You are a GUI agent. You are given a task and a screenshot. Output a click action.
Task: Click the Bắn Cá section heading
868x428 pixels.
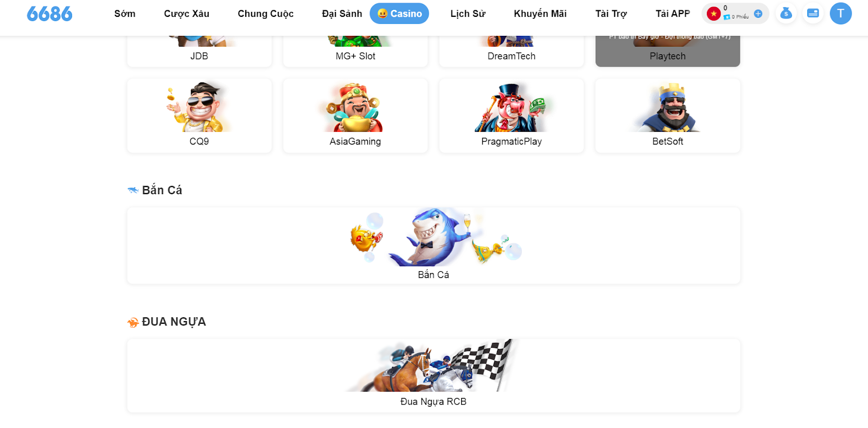pos(162,190)
